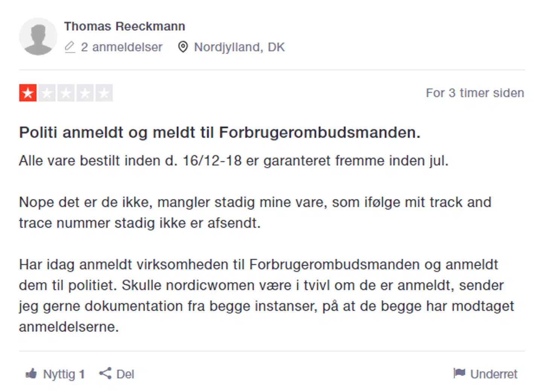Viewport: 542px width, 392px height.
Task: Click the fifth grey rating star
Action: [104, 93]
